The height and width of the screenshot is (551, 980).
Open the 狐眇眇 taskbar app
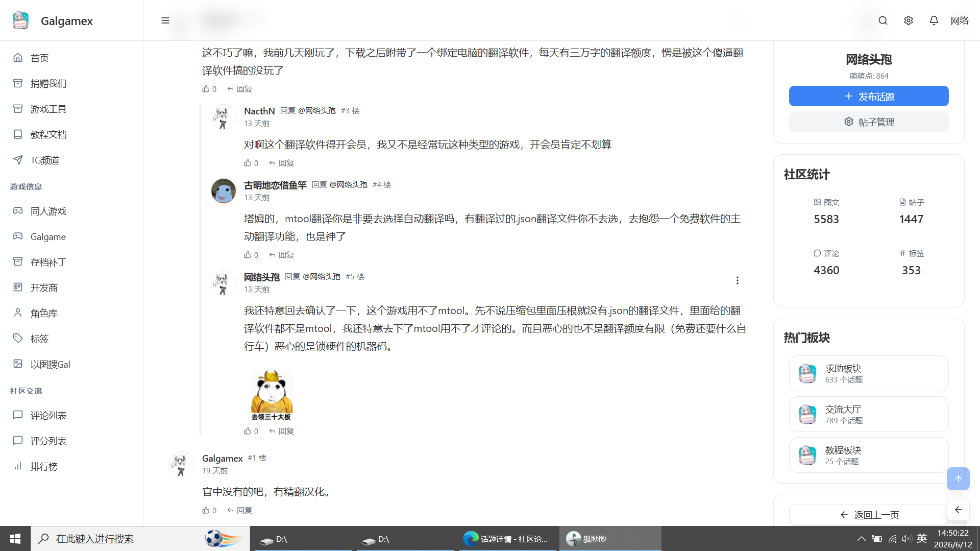point(610,539)
